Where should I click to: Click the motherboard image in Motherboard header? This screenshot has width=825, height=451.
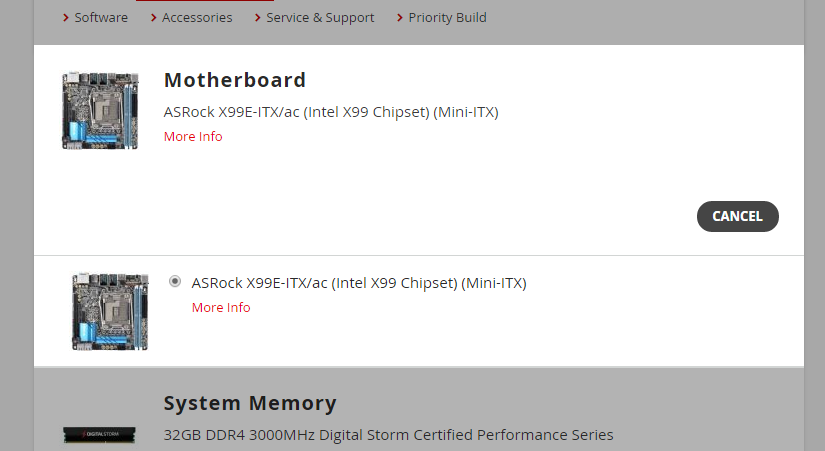100,111
